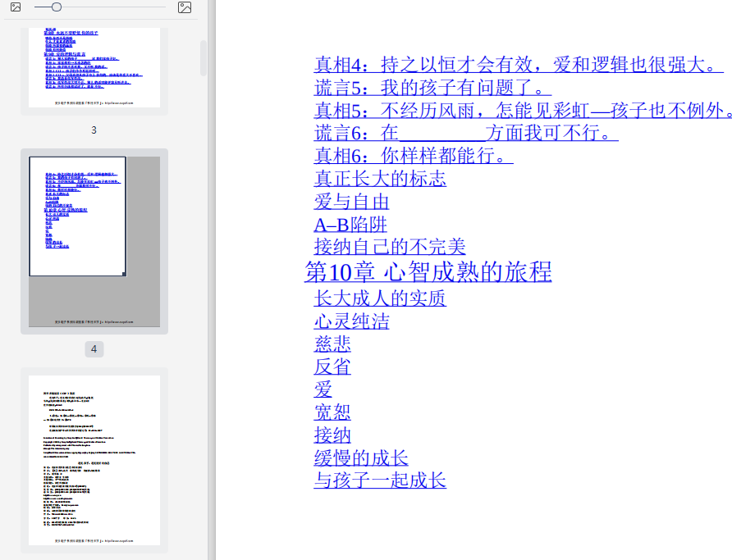Open link 真相6：你样样都能行
The height and width of the screenshot is (560, 732).
(x=414, y=155)
